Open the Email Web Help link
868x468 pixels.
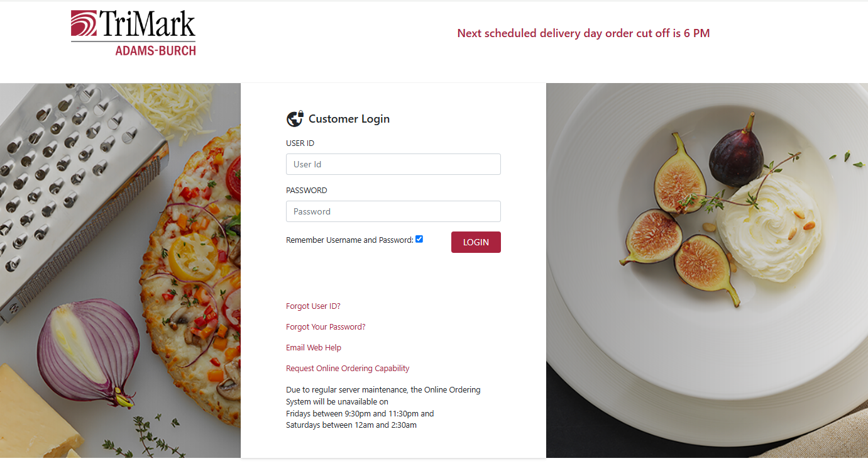point(314,348)
